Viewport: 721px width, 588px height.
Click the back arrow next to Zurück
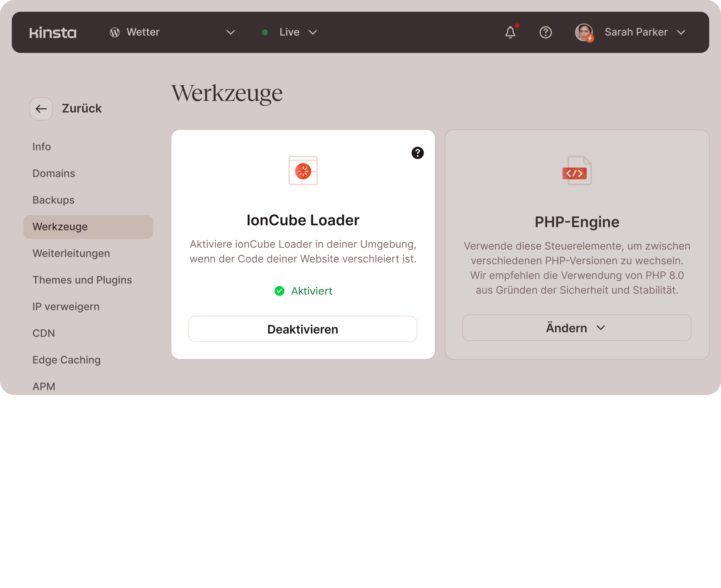point(41,109)
